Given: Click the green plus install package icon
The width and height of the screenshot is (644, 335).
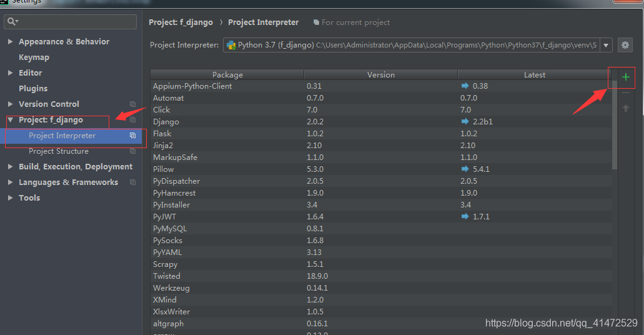Looking at the screenshot, I should (625, 77).
